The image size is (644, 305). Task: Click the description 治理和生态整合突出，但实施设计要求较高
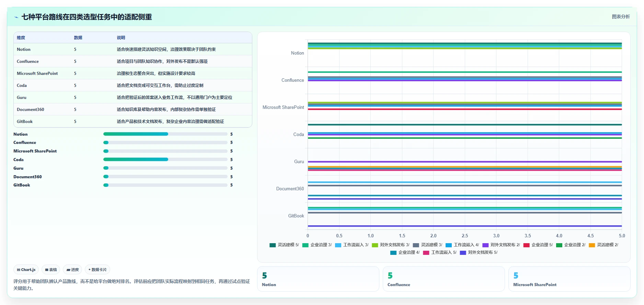click(156, 74)
